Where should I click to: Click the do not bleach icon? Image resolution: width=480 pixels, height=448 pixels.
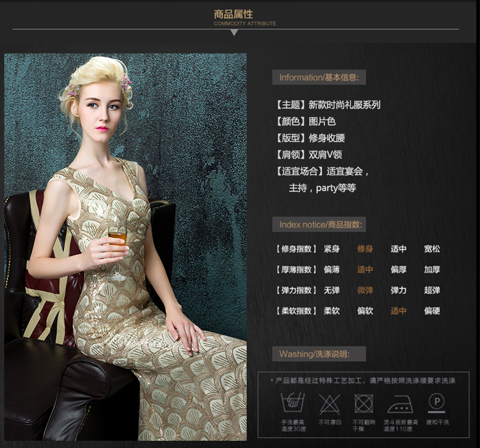(329, 403)
